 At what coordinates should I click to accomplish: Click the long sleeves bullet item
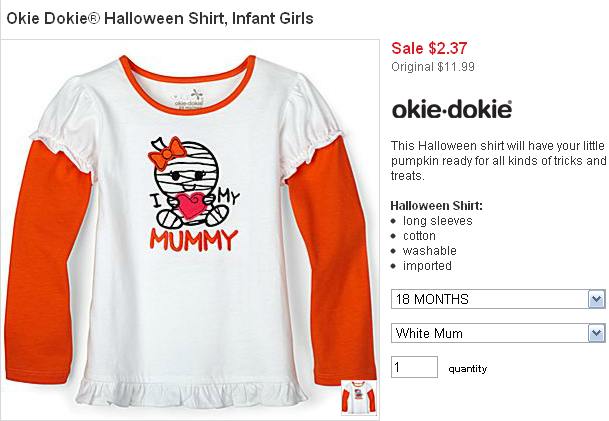coord(438,221)
